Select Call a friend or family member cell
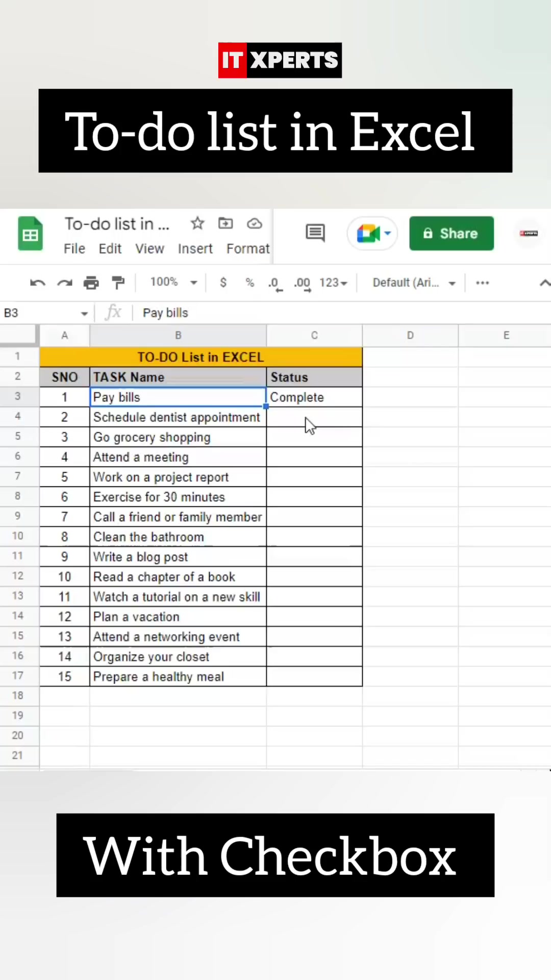 (178, 517)
